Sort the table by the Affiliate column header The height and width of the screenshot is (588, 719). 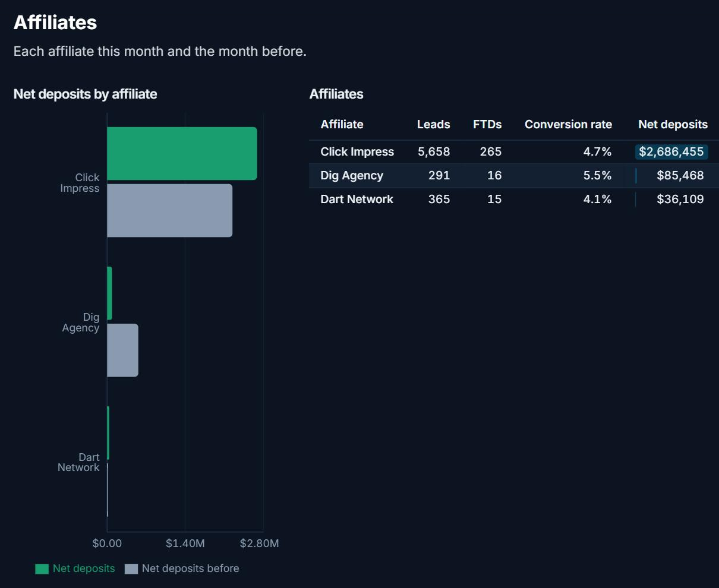(342, 124)
